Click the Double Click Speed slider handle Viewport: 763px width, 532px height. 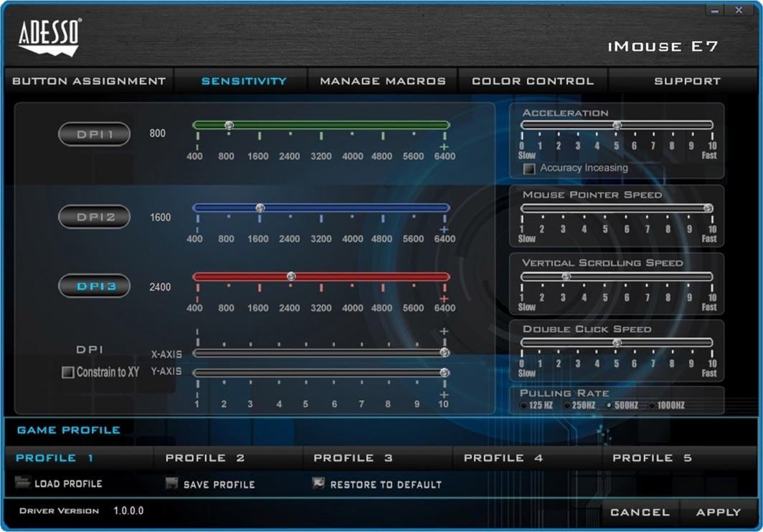[x=617, y=343]
